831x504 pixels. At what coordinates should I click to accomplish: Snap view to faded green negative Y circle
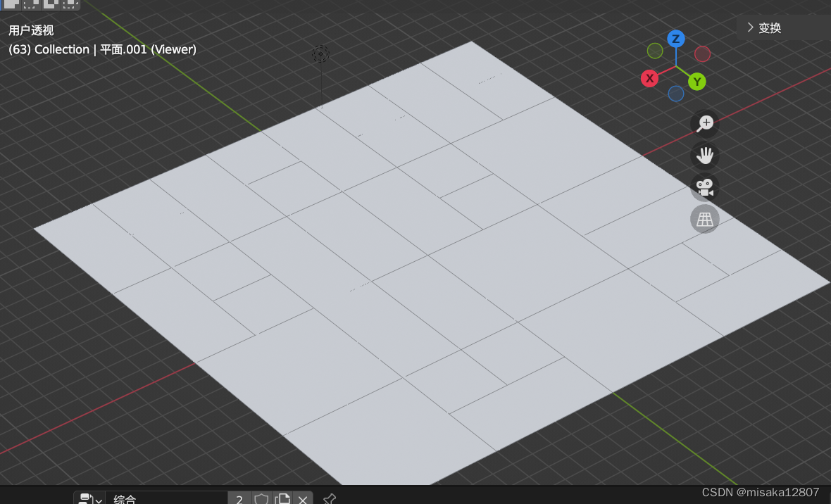655,51
